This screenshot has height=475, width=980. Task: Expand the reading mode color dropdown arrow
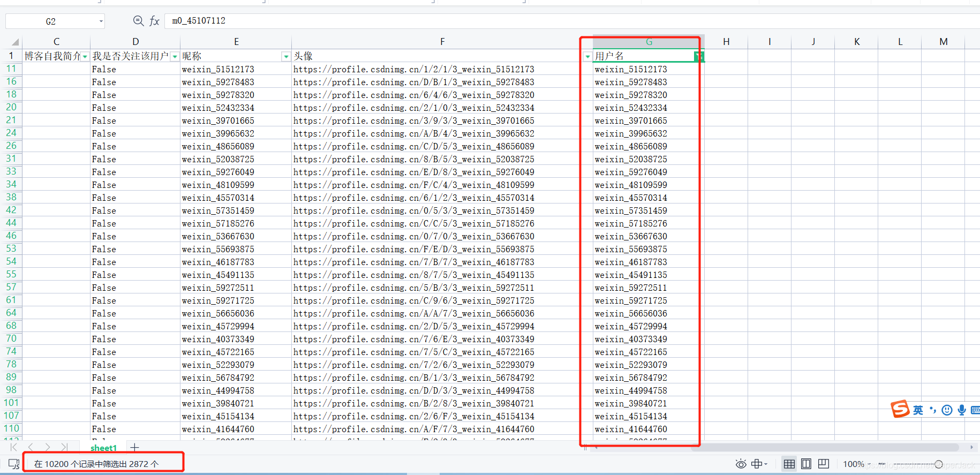(x=766, y=464)
